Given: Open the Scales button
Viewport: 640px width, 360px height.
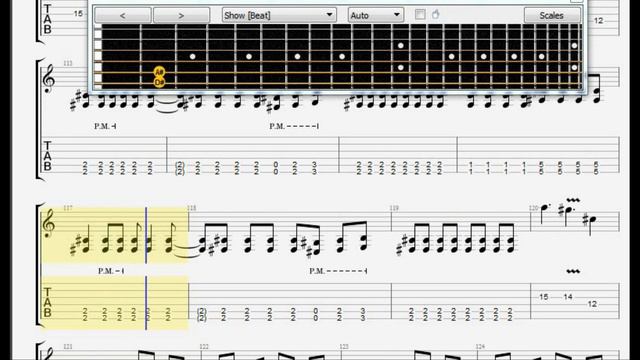Looking at the screenshot, I should pos(551,16).
